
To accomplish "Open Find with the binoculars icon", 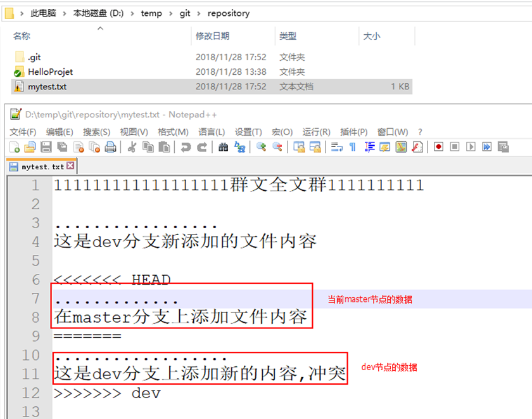I will point(223,147).
